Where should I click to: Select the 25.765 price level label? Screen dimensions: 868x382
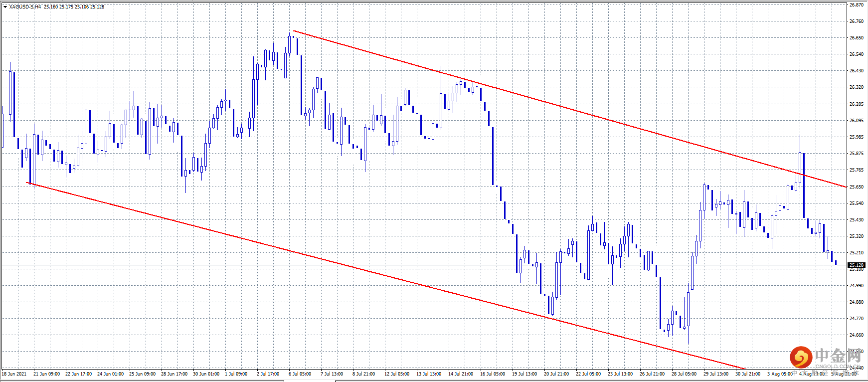coord(857,170)
